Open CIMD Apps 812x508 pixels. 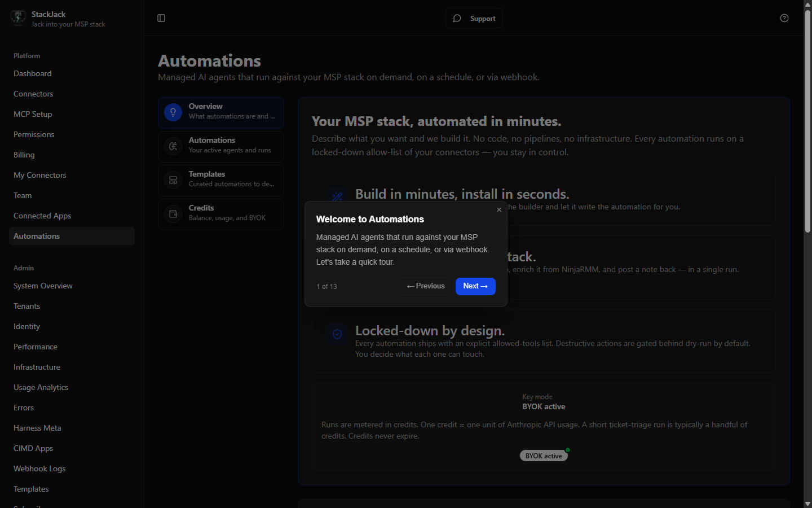point(72,448)
